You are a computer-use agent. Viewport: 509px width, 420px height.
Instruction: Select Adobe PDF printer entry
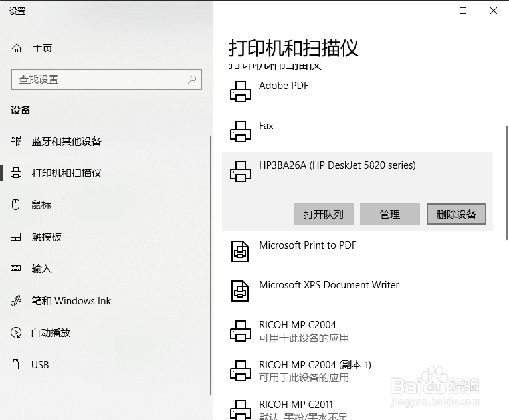coord(357,92)
